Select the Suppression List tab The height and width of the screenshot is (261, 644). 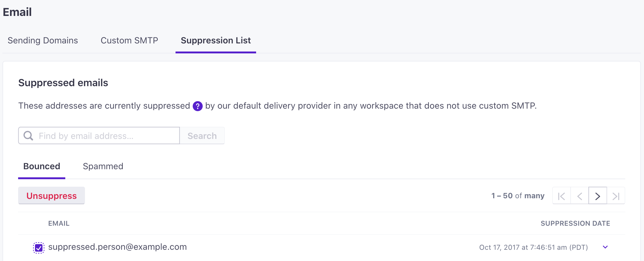tap(216, 41)
